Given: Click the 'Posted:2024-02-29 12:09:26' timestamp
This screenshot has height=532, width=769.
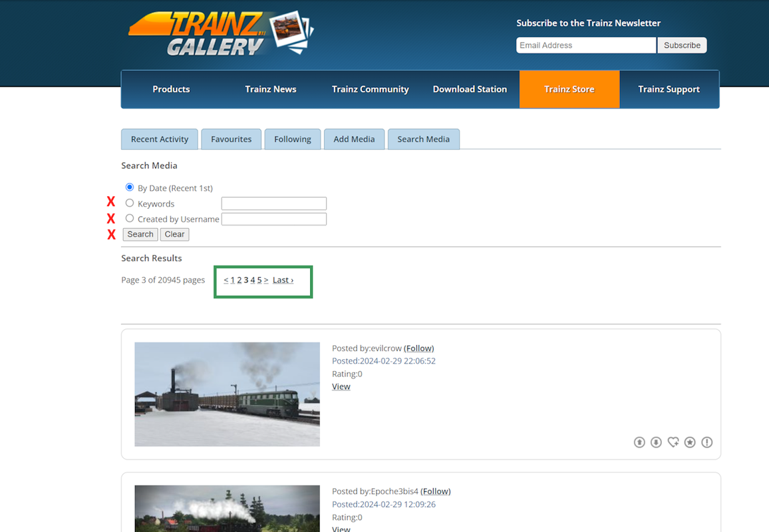Looking at the screenshot, I should [x=384, y=504].
